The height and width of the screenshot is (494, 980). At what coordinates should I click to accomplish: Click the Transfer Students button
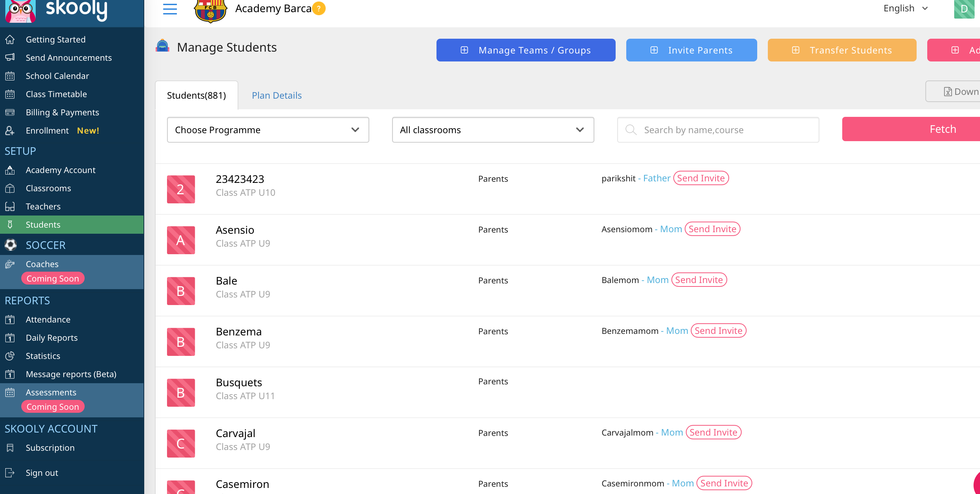(842, 50)
